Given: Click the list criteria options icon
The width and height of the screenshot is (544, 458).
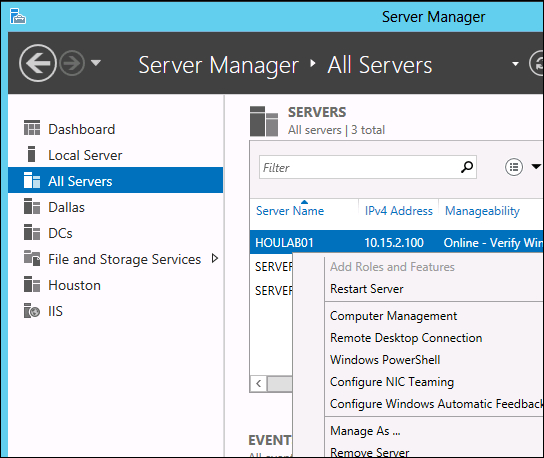Looking at the screenshot, I should pos(514,167).
